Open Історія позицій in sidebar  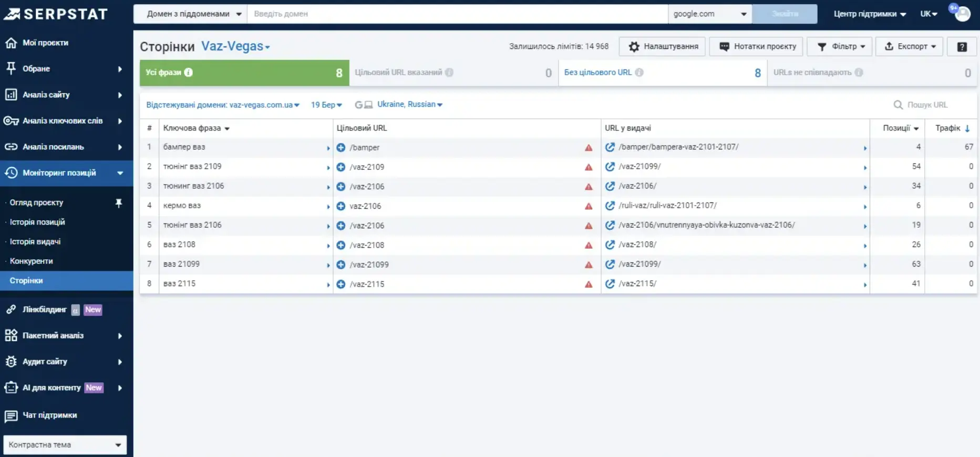pos(37,222)
